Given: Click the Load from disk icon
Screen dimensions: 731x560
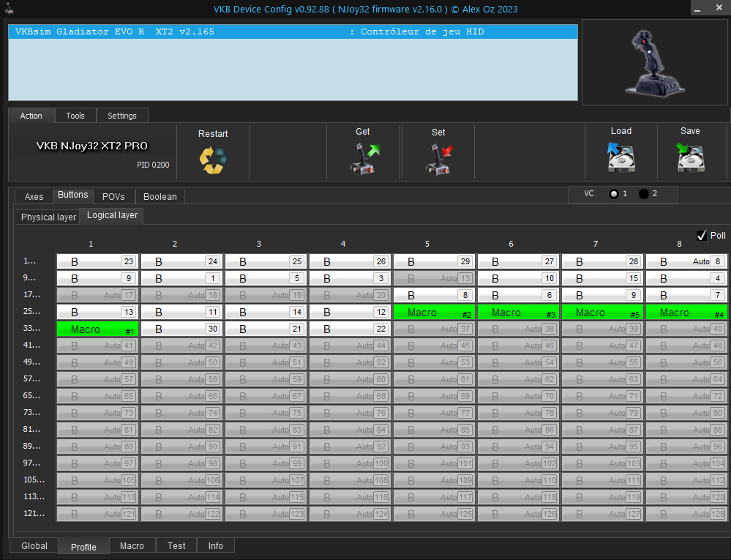Looking at the screenshot, I should [x=621, y=157].
